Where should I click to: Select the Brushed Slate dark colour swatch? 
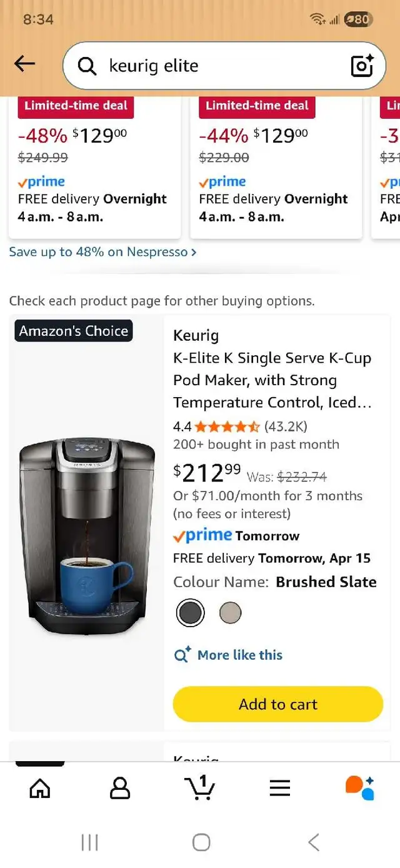pyautogui.click(x=190, y=613)
